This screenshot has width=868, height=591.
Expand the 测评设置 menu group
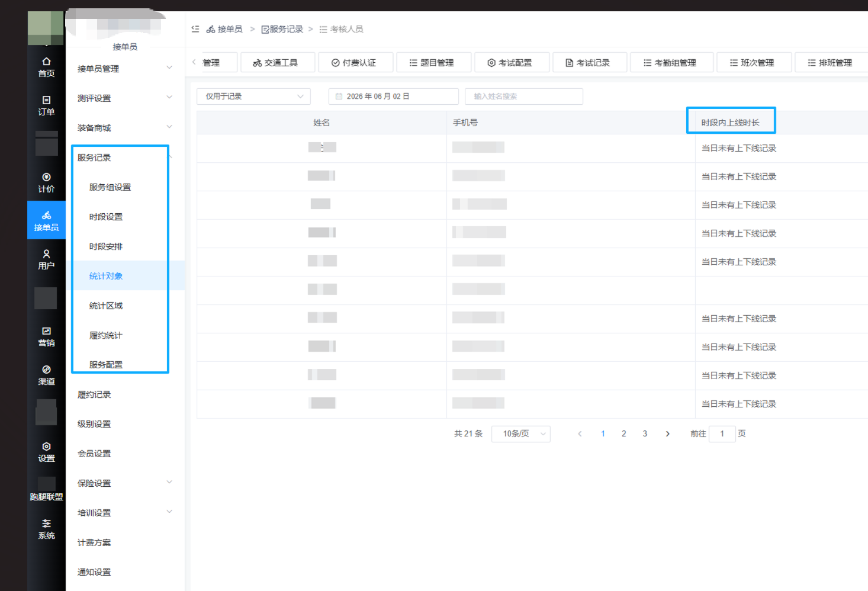125,98
